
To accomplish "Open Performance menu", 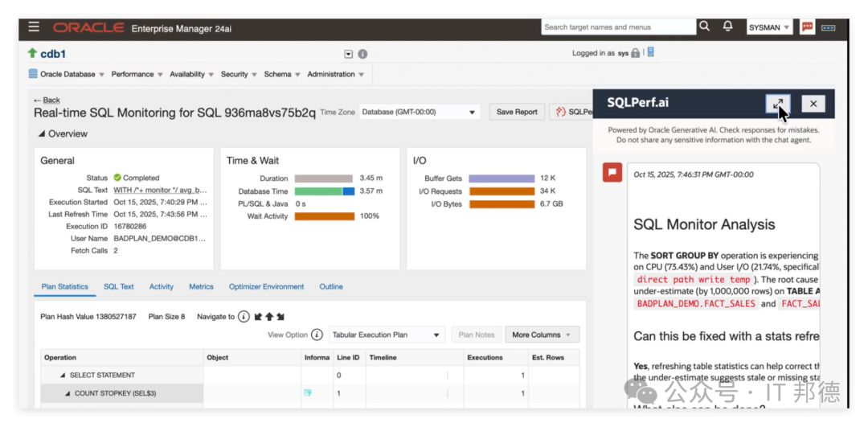I will click(137, 74).
